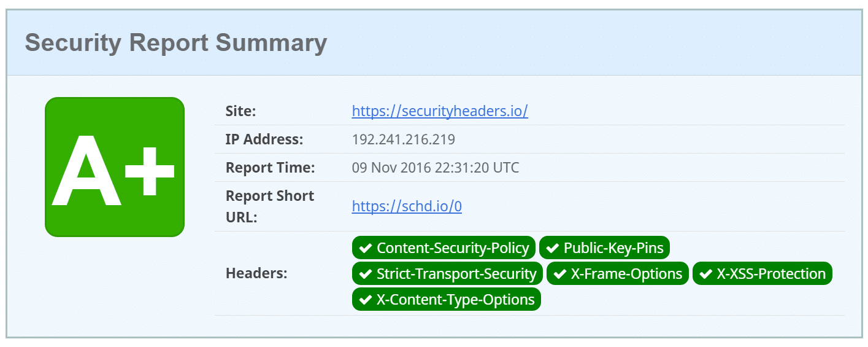The width and height of the screenshot is (868, 347).
Task: Click the X-Frame-Options checkmark icon
Action: (x=560, y=274)
